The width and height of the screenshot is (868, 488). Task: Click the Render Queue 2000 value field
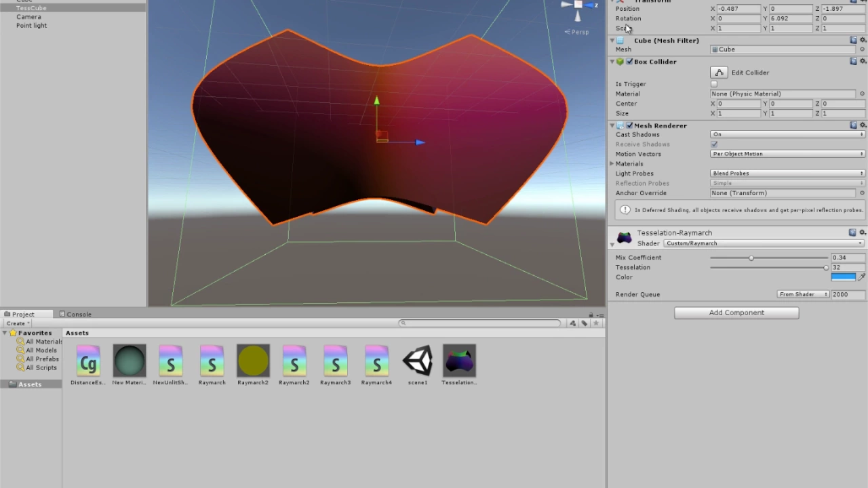pyautogui.click(x=848, y=294)
